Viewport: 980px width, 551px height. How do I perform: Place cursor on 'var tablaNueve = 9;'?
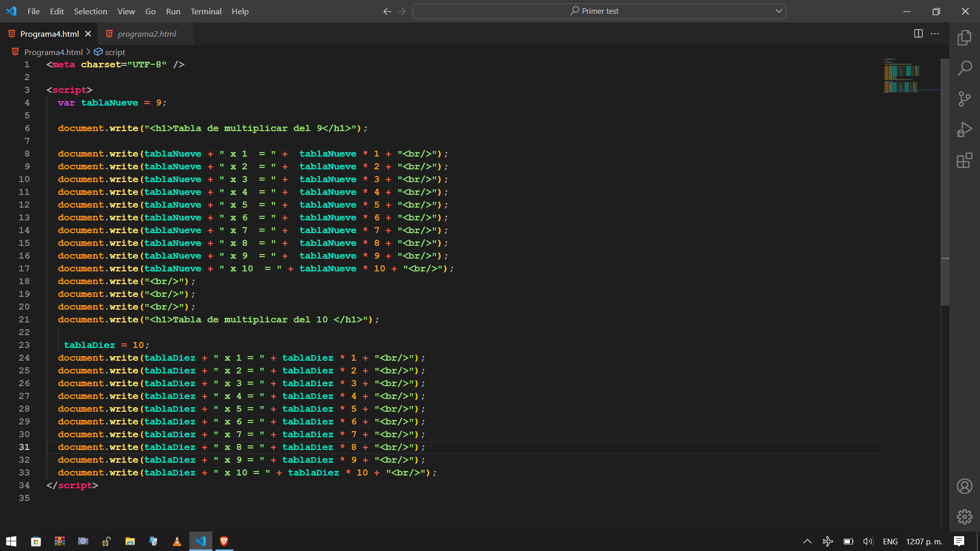click(112, 103)
